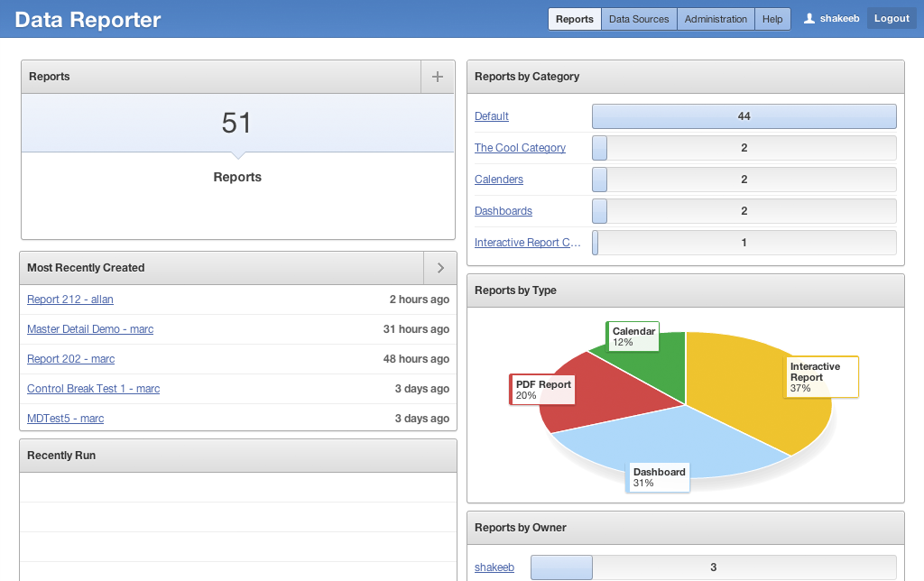Select the Default category link
The image size is (924, 581).
(492, 116)
